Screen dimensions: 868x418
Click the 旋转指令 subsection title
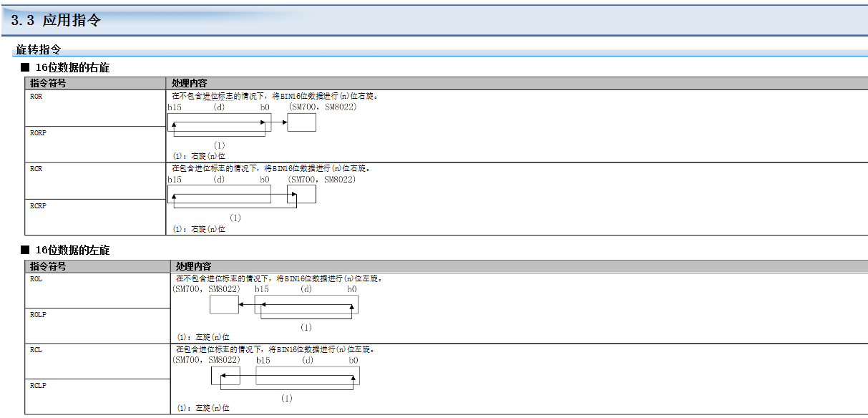click(x=39, y=50)
